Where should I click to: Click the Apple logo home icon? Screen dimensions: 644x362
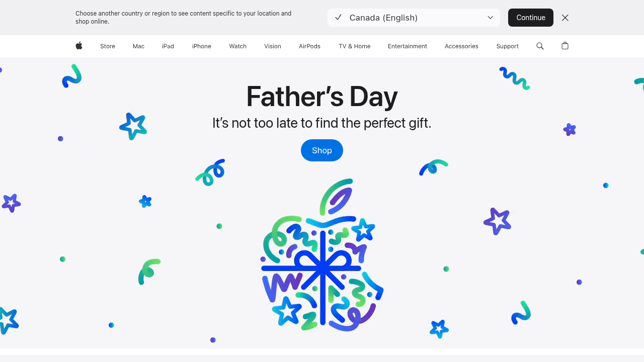[79, 46]
